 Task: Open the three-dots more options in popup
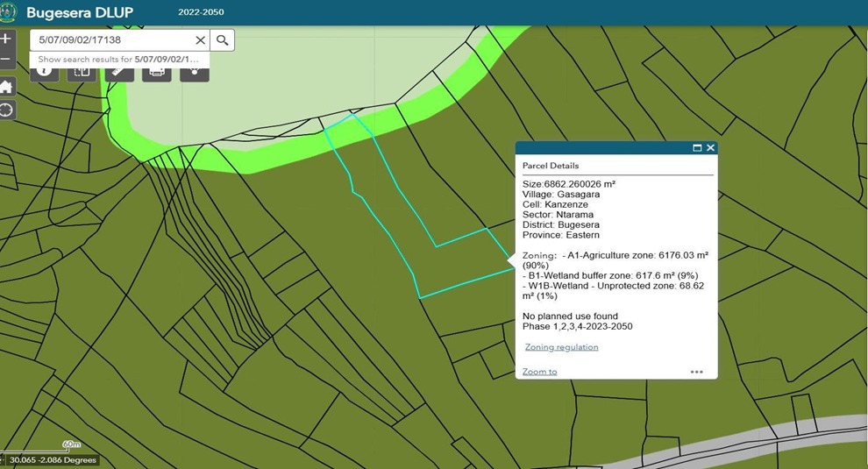[x=696, y=372]
